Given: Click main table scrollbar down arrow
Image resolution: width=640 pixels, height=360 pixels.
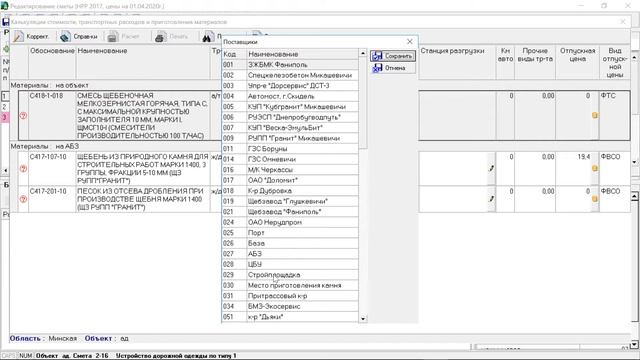Looking at the screenshot, I should pyautogui.click(x=635, y=162).
